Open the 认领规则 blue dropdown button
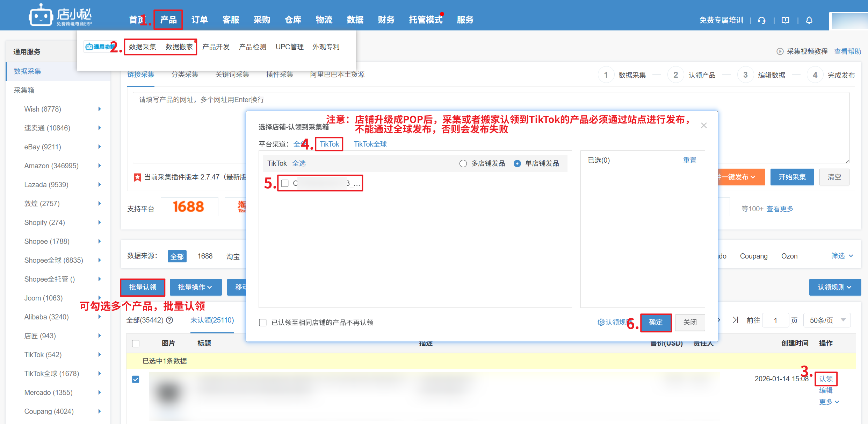This screenshot has width=868, height=424. pos(835,287)
